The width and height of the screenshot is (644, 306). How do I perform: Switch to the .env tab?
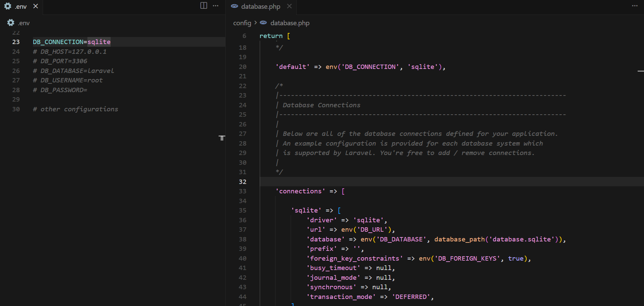click(x=21, y=6)
